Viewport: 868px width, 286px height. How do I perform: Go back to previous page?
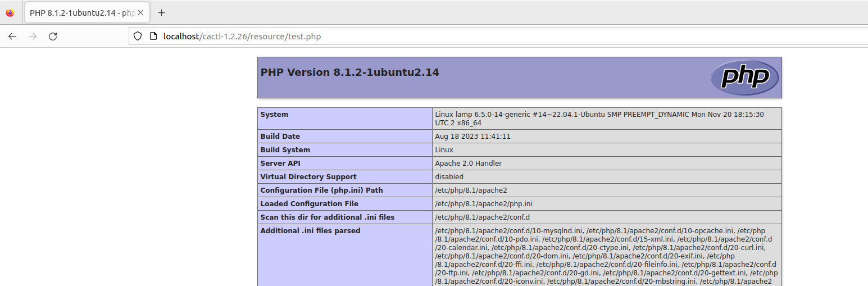click(x=12, y=37)
